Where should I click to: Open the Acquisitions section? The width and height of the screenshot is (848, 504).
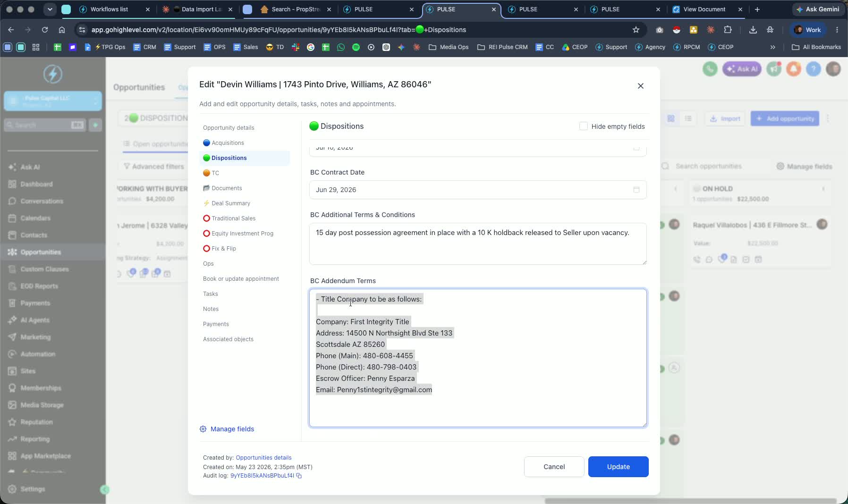click(x=223, y=143)
